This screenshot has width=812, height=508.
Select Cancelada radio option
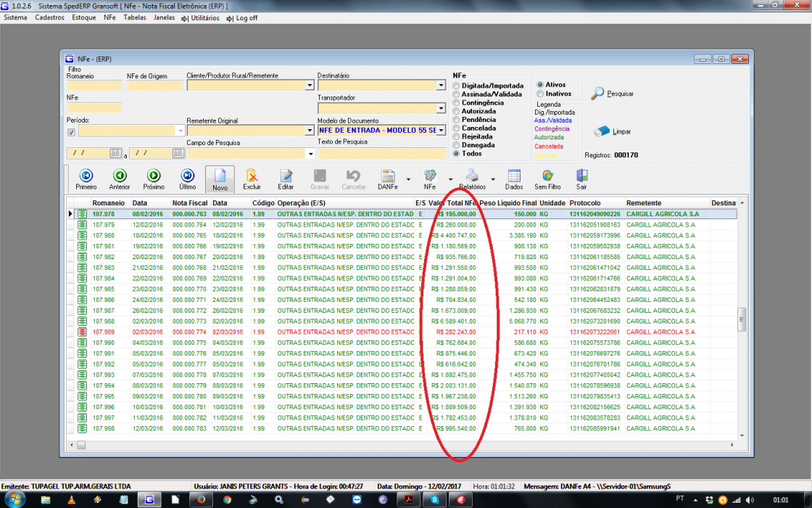tap(456, 128)
